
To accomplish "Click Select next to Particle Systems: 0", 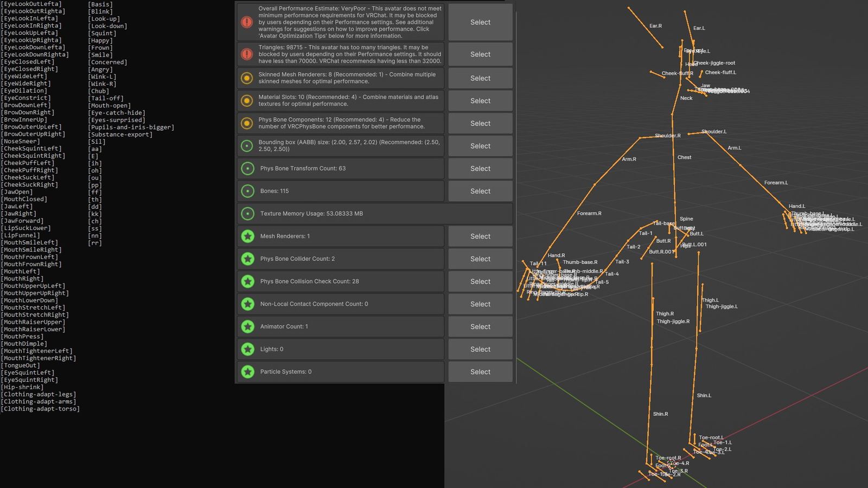I will (480, 372).
